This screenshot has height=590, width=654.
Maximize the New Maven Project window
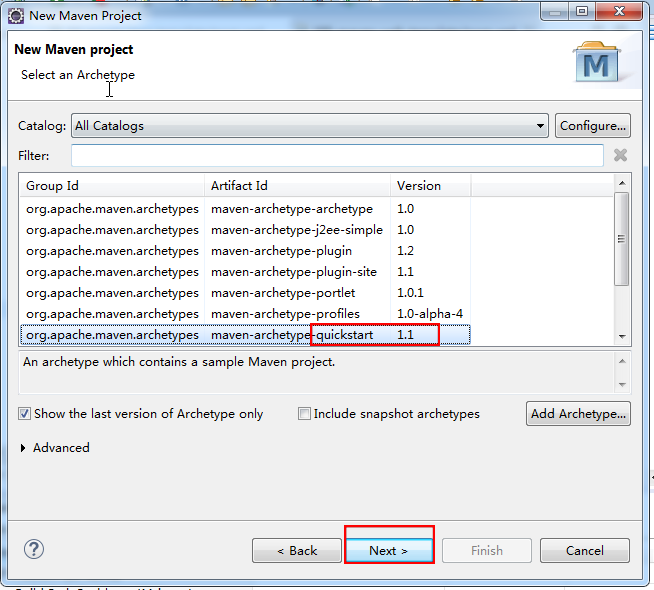[582, 12]
